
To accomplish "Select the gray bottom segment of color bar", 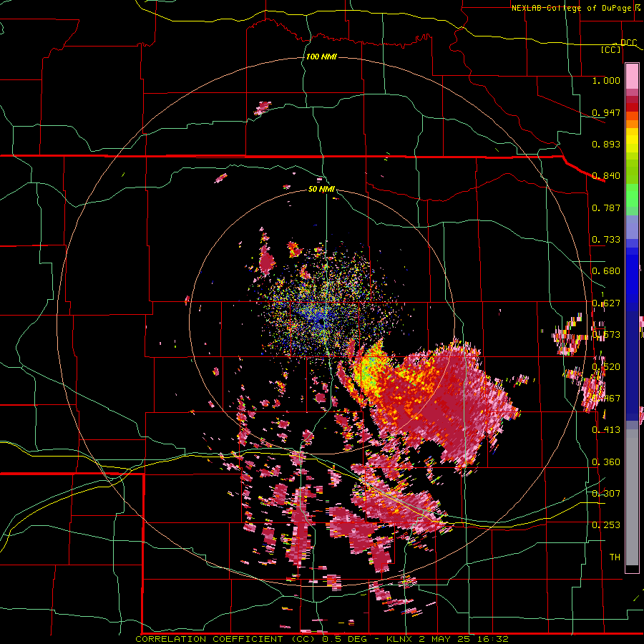I will (x=632, y=497).
